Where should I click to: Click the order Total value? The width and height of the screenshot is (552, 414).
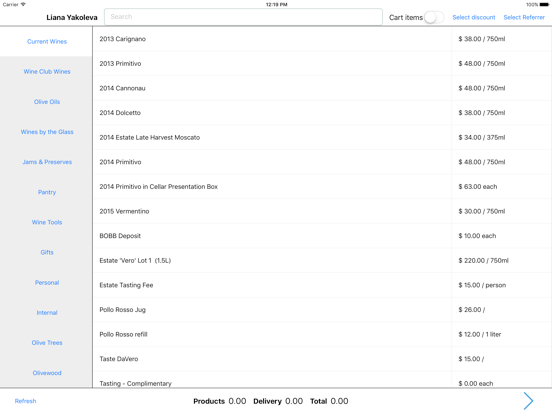[339, 401]
